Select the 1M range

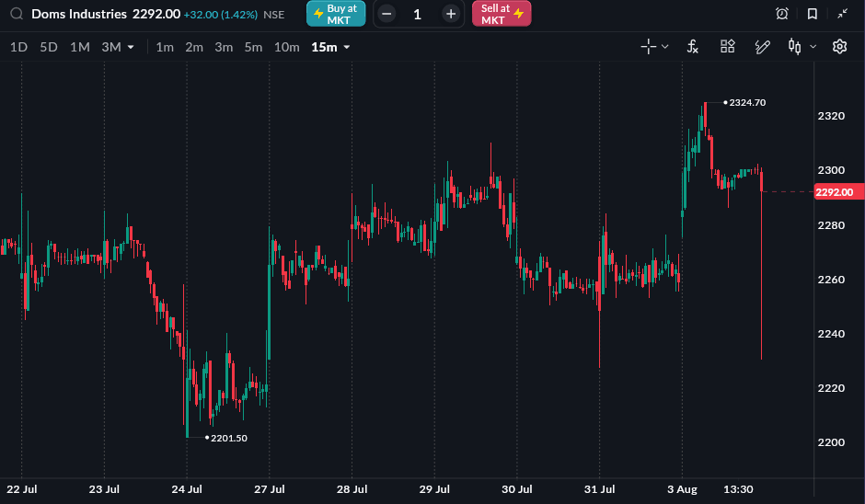pos(80,48)
